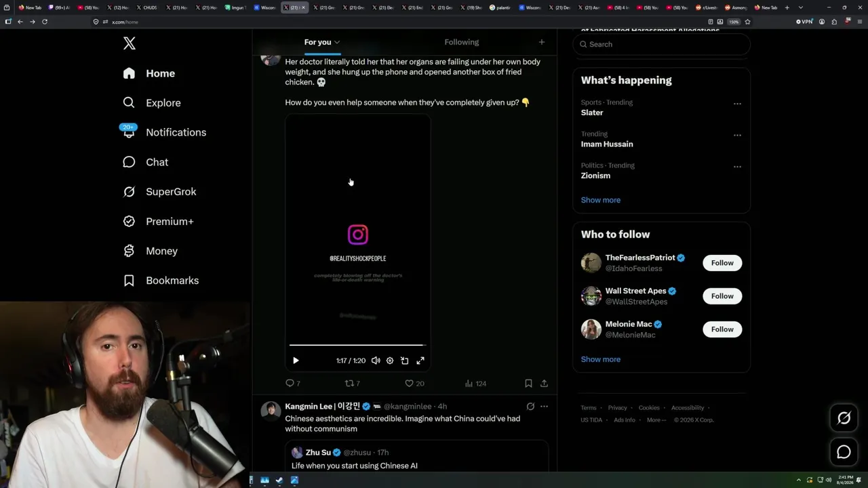This screenshot has width=868, height=488.
Task: Expand the For you tab dropdown chevron
Action: pyautogui.click(x=337, y=42)
